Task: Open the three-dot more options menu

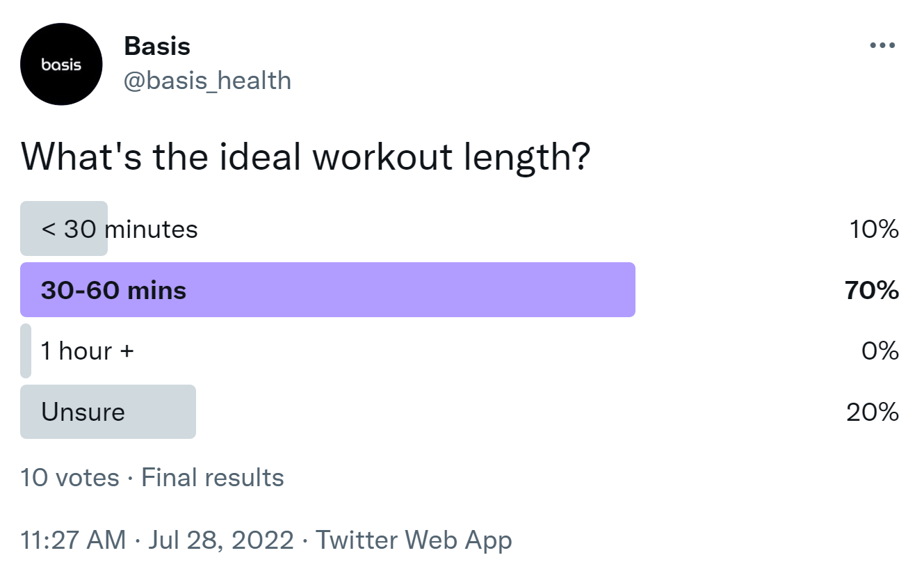Action: 882,46
